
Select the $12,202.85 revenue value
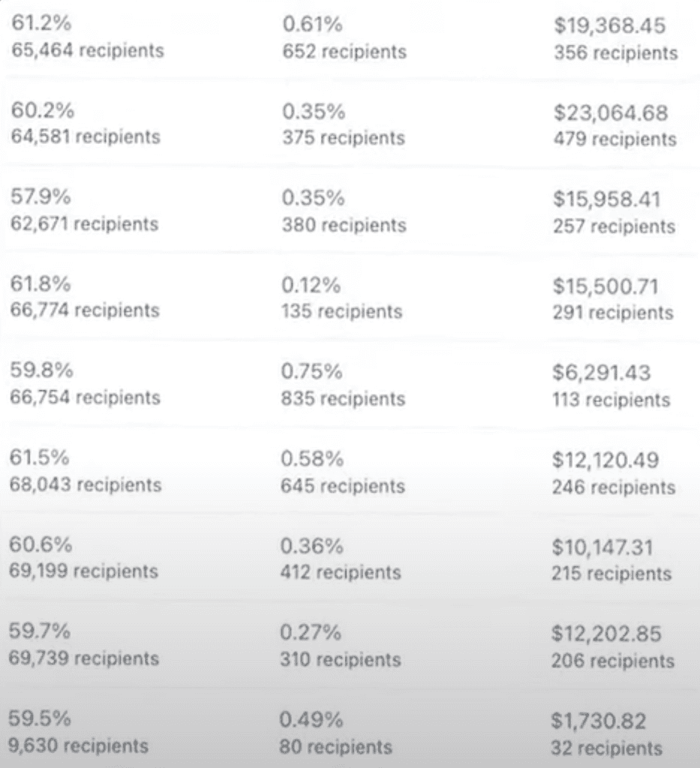(606, 634)
